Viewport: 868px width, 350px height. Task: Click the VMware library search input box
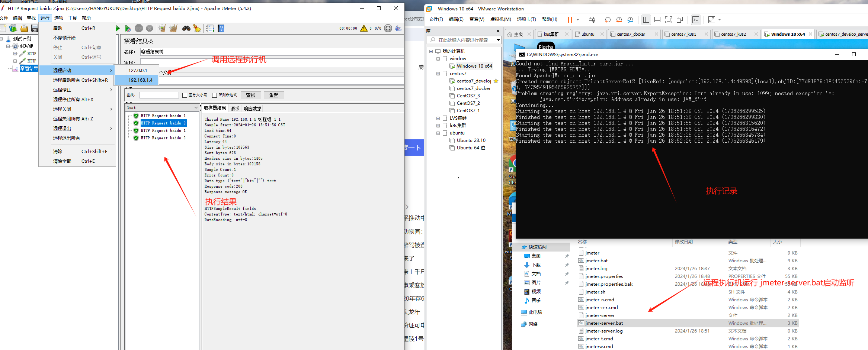[x=463, y=40]
